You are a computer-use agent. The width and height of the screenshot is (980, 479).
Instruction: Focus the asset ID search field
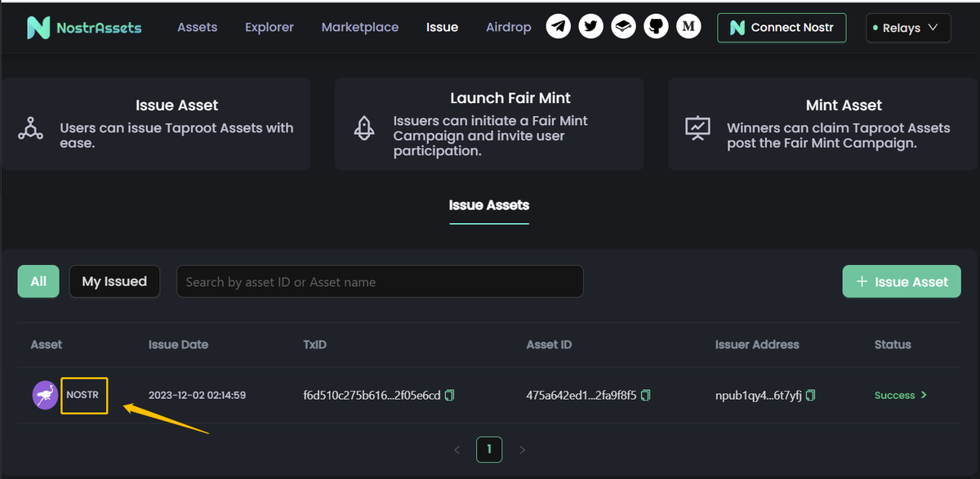pos(380,281)
